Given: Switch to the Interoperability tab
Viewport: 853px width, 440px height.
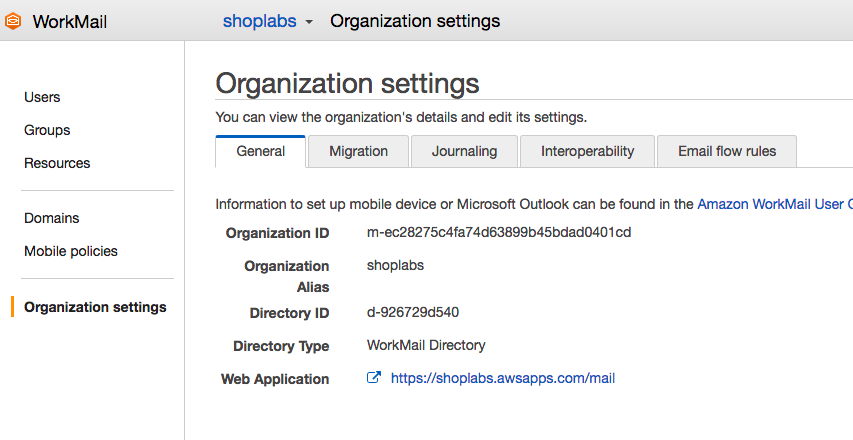Looking at the screenshot, I should tap(588, 151).
